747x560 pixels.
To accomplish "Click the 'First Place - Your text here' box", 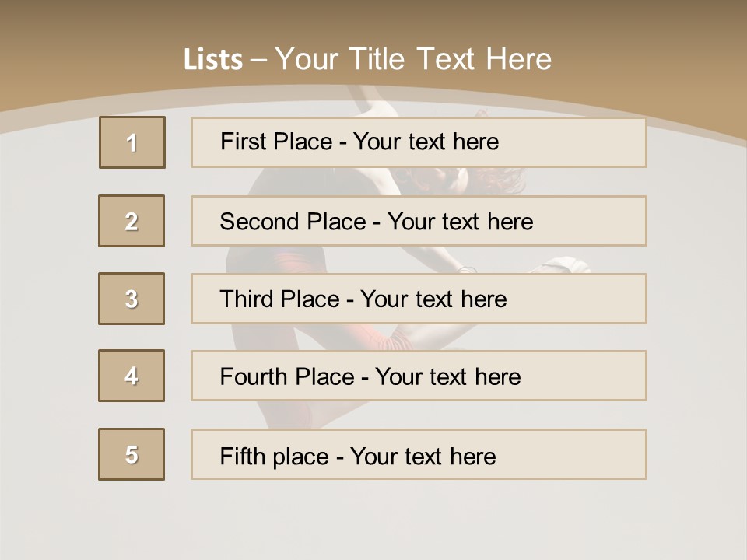I will tap(419, 142).
